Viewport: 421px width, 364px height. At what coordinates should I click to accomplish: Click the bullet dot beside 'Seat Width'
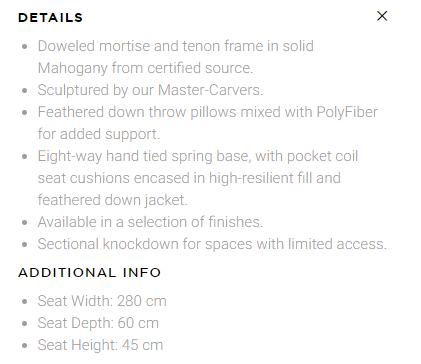point(24,302)
